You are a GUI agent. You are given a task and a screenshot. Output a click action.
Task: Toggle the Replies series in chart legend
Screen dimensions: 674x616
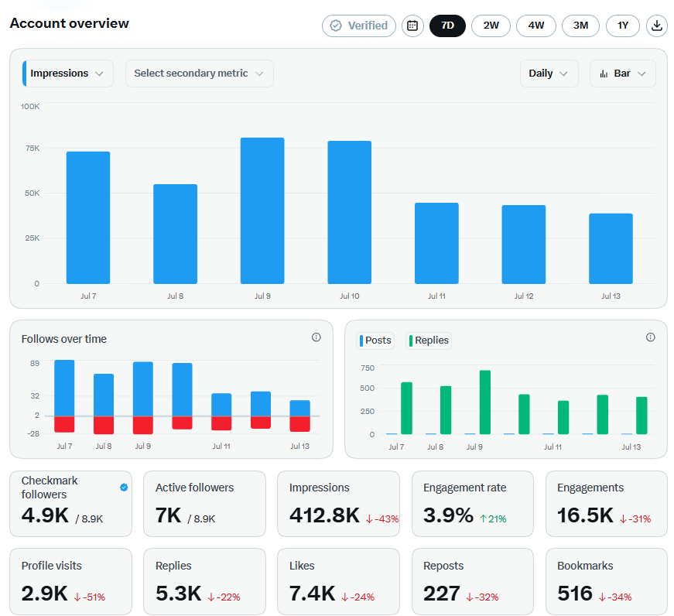(x=429, y=341)
